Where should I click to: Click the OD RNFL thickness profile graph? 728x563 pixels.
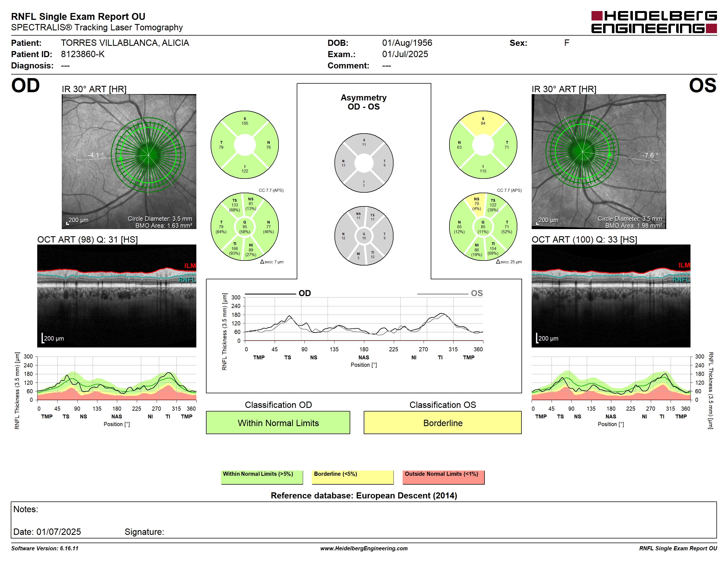coord(117,378)
